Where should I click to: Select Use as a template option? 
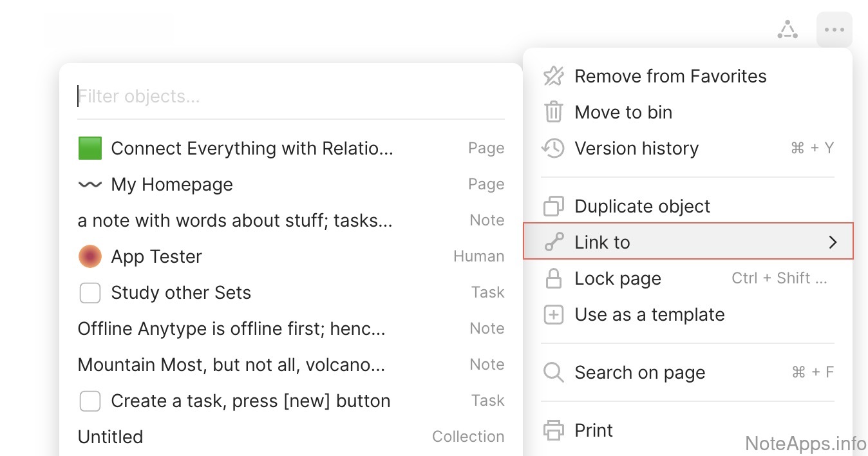point(649,314)
